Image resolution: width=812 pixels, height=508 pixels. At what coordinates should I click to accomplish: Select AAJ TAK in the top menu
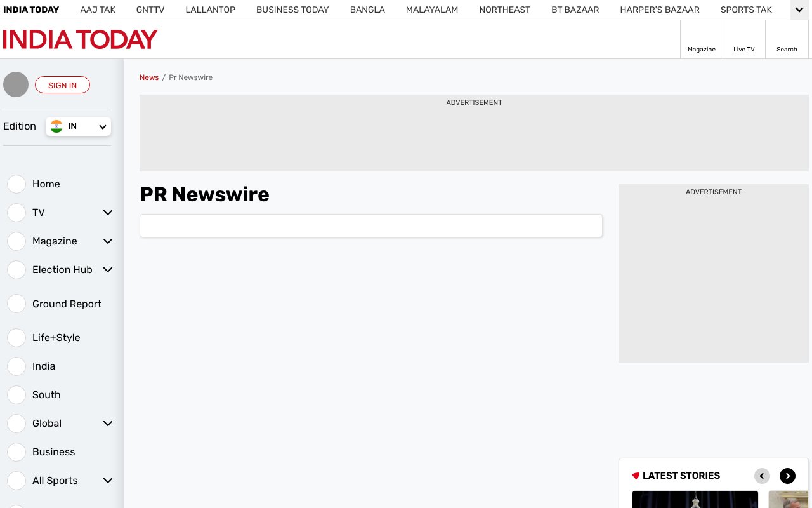tap(97, 10)
